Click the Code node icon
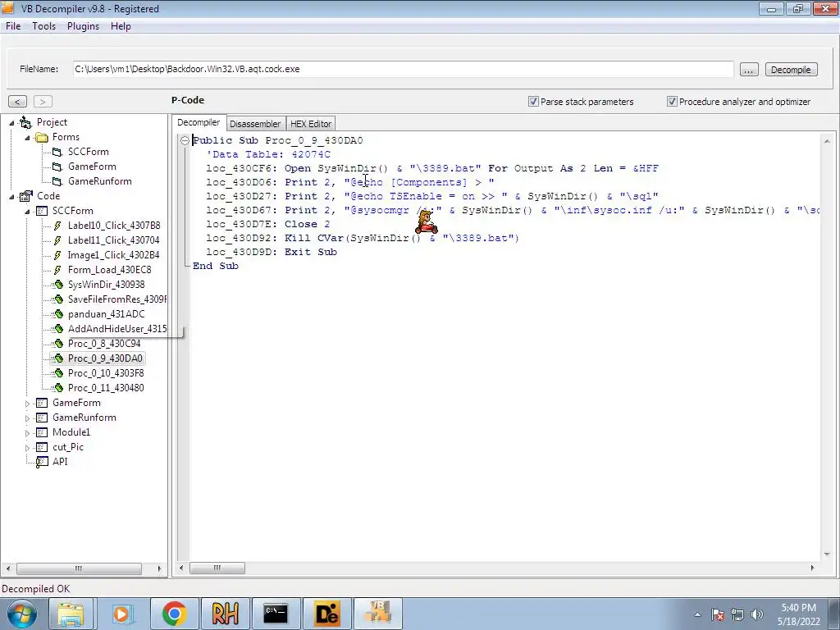840x630 pixels. 25,196
